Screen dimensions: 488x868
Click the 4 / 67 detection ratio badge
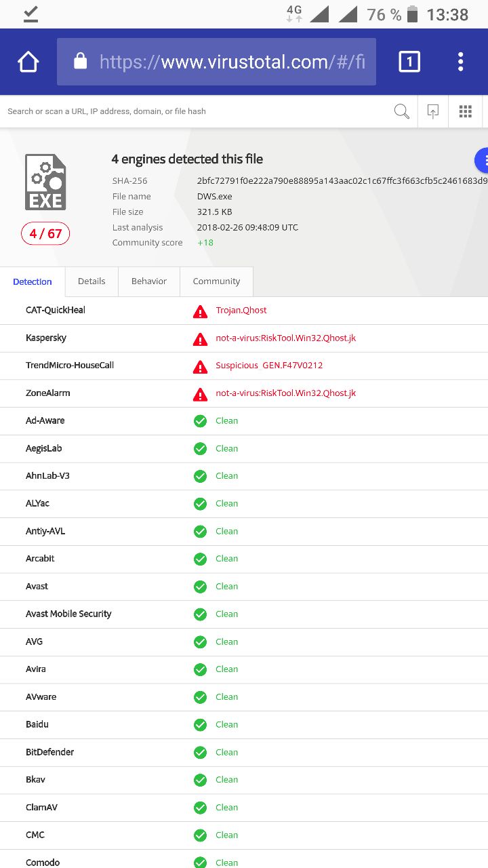click(x=45, y=234)
